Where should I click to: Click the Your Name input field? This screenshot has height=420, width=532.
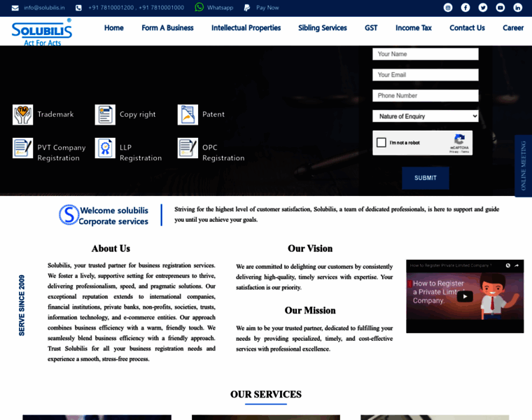[426, 54]
